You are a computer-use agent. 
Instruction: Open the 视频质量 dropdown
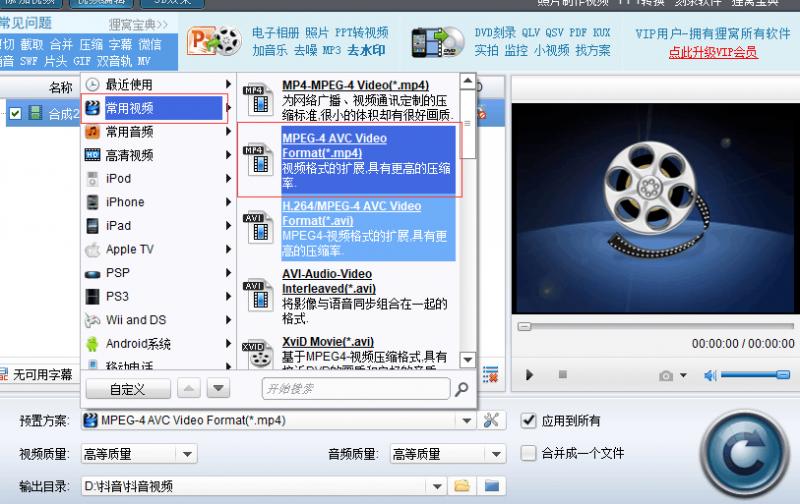click(187, 454)
